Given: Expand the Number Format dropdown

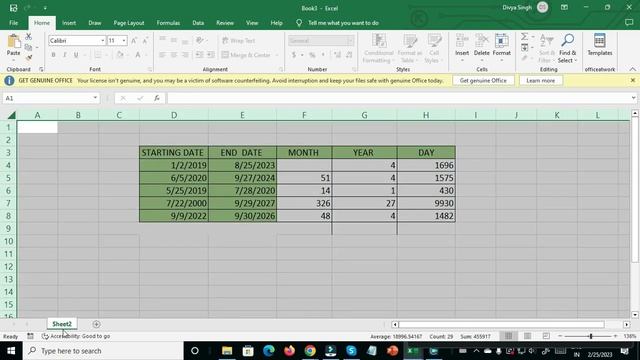Looking at the screenshot, I should tap(350, 40).
